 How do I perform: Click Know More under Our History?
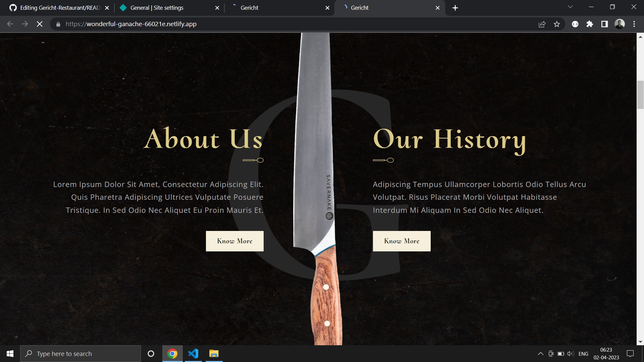[x=401, y=241]
